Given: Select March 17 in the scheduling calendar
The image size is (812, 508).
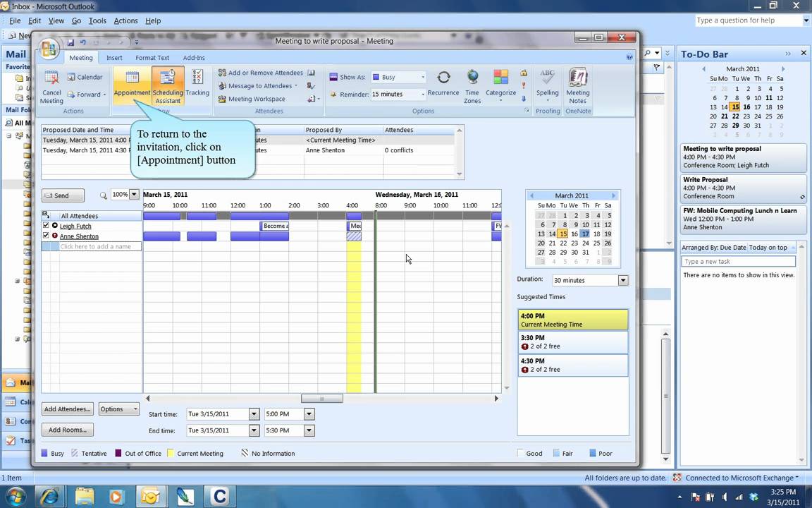Looking at the screenshot, I should point(584,234).
